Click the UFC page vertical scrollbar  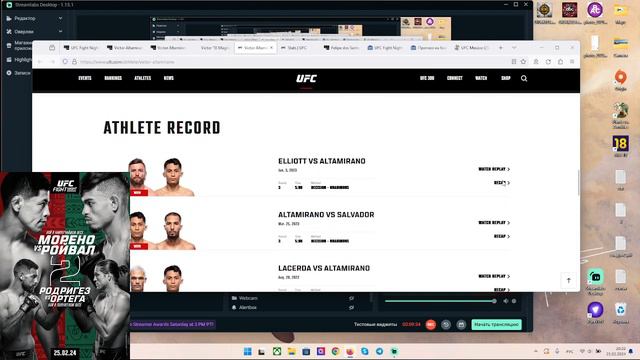tap(578, 183)
